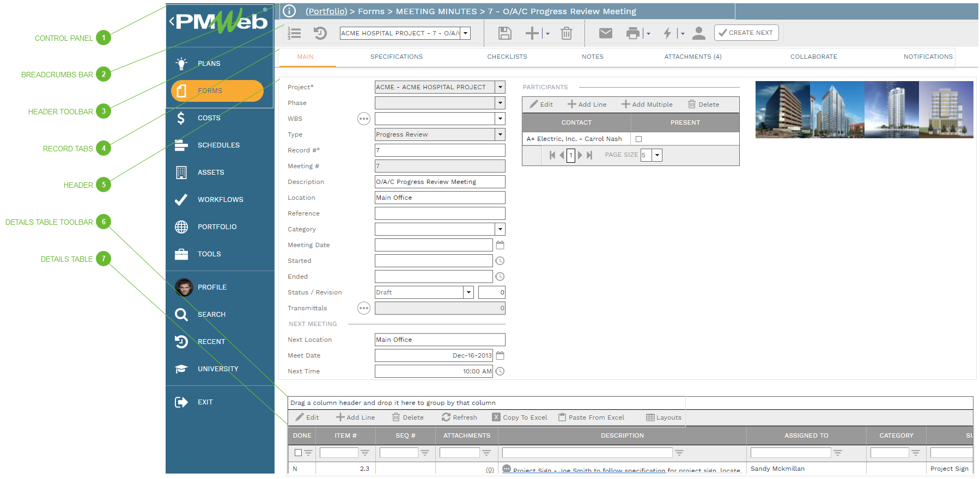Switch to the Specifications tab
Image resolution: width=980 pixels, height=479 pixels.
pos(396,57)
